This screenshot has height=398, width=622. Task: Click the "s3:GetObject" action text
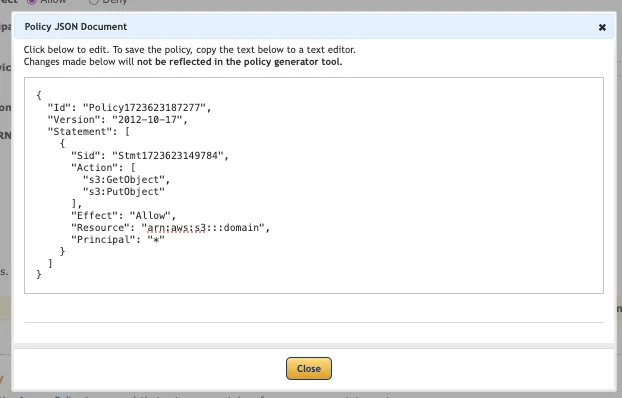tap(126, 180)
